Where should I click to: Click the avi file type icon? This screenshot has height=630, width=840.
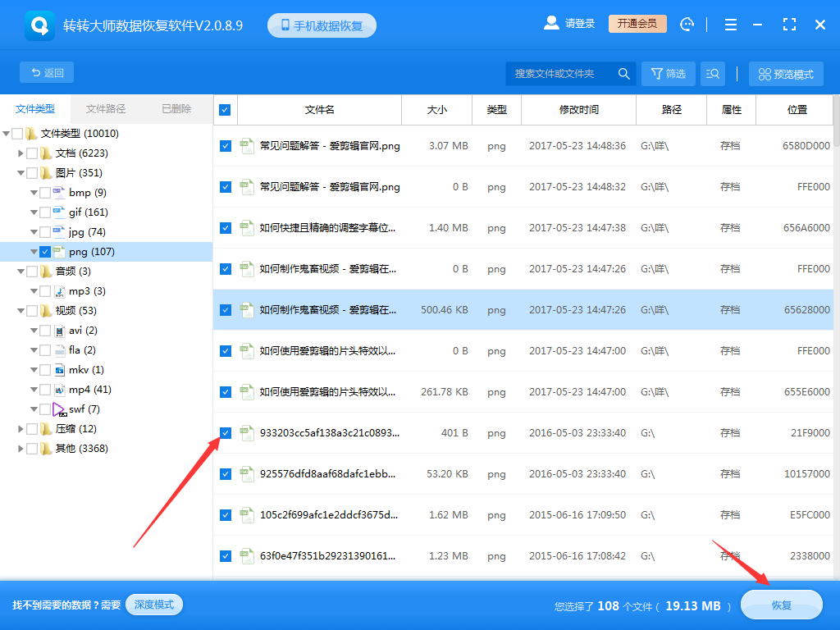click(x=59, y=331)
